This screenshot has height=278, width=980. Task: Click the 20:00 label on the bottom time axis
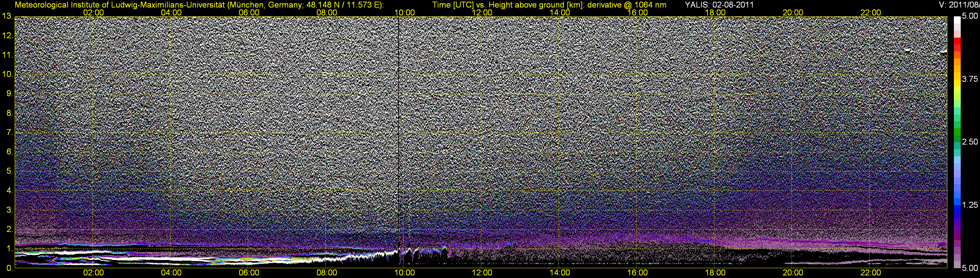793,273
